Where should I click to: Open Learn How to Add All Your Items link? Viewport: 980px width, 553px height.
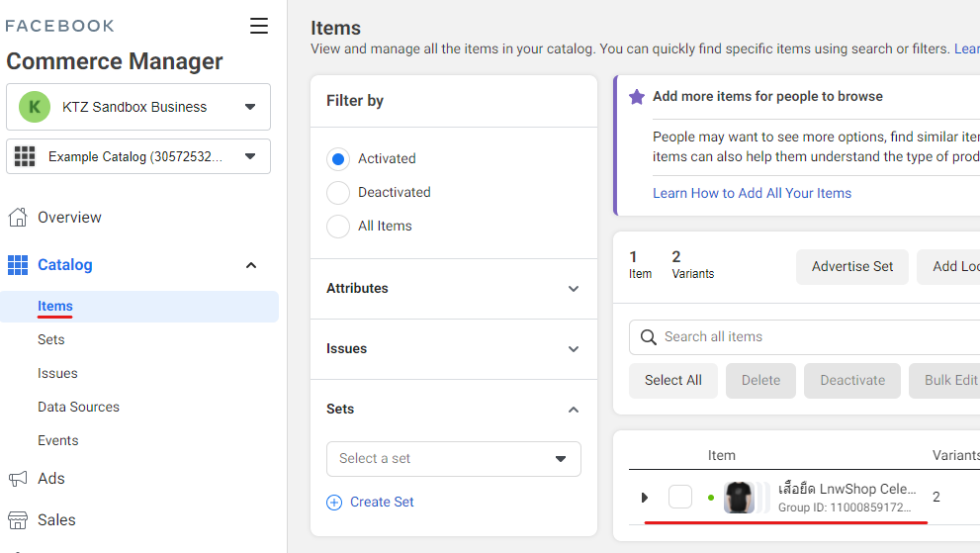(x=752, y=194)
